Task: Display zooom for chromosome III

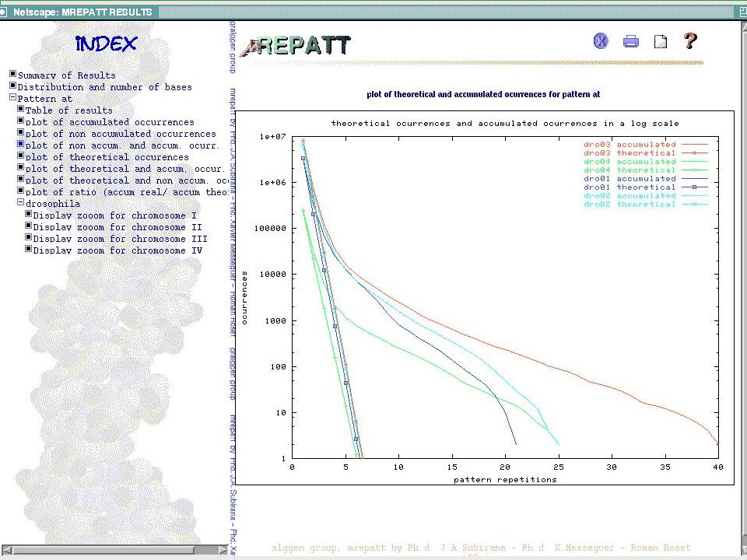Action: click(120, 239)
